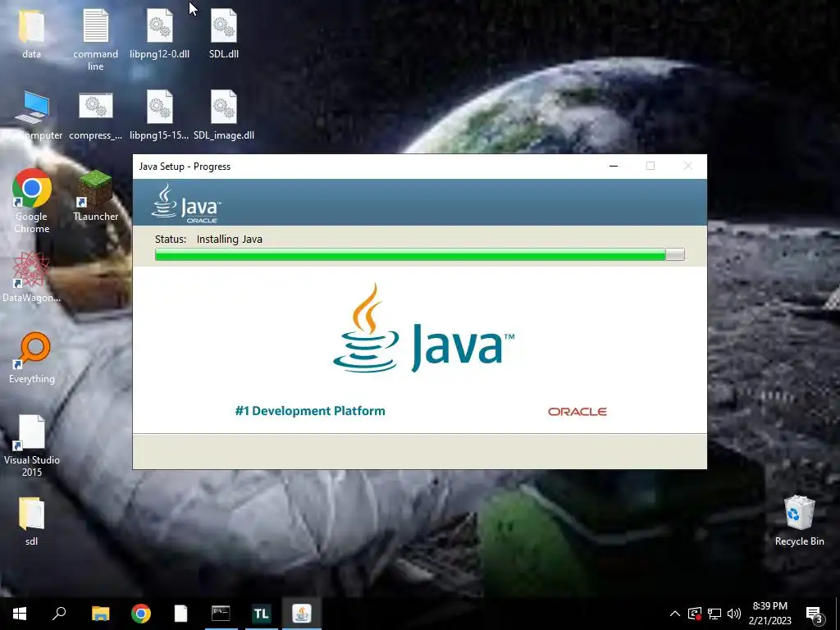Viewport: 840px width, 630px height.
Task: Minimize the Java Setup window
Action: (614, 166)
